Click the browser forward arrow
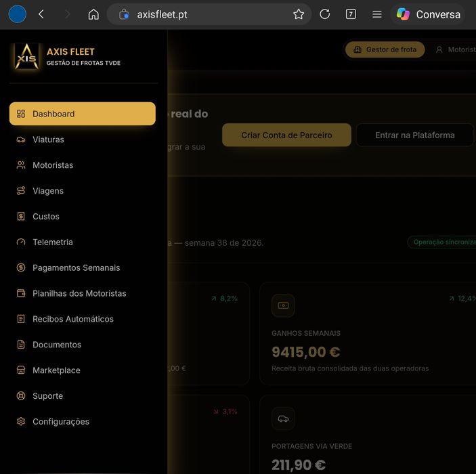Image resolution: width=476 pixels, height=474 pixels. point(68,14)
